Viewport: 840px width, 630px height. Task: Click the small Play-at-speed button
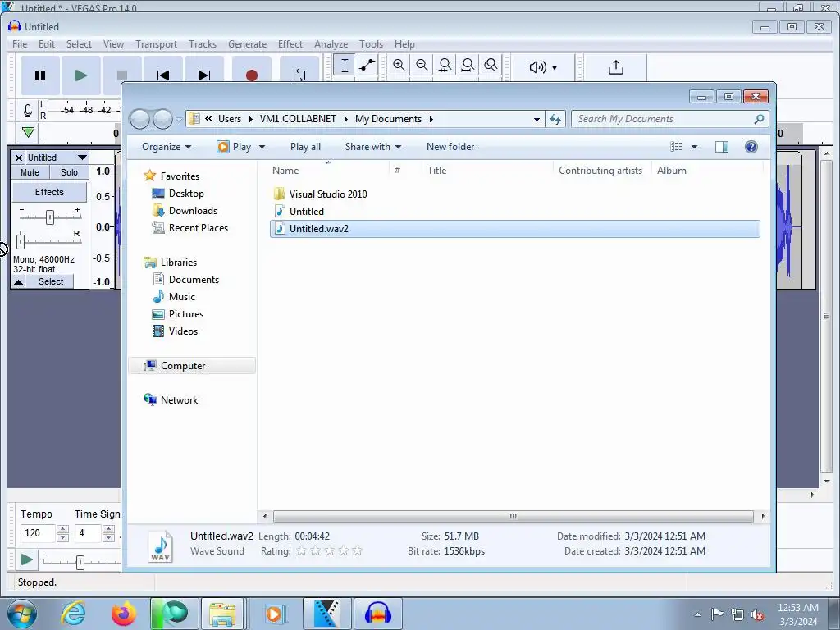click(26, 559)
